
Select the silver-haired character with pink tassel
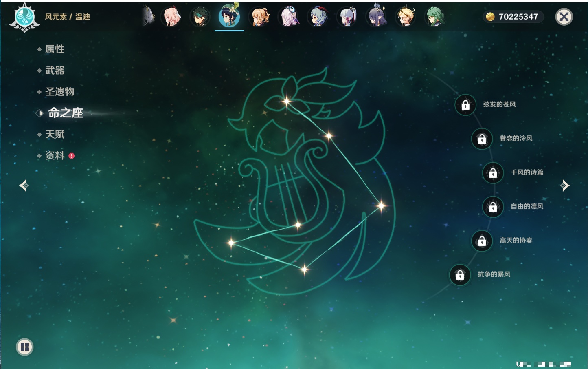tap(347, 17)
